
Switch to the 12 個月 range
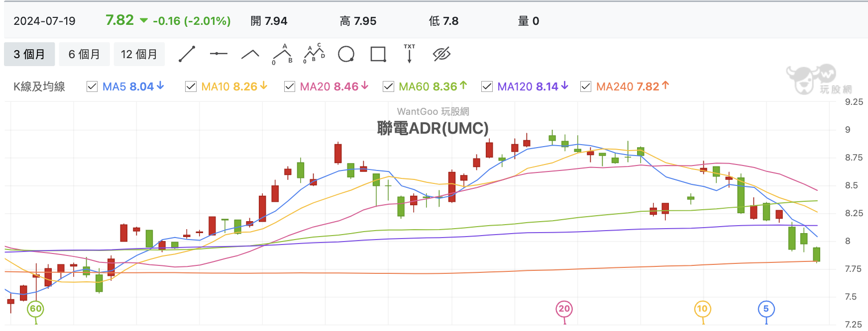(x=139, y=54)
